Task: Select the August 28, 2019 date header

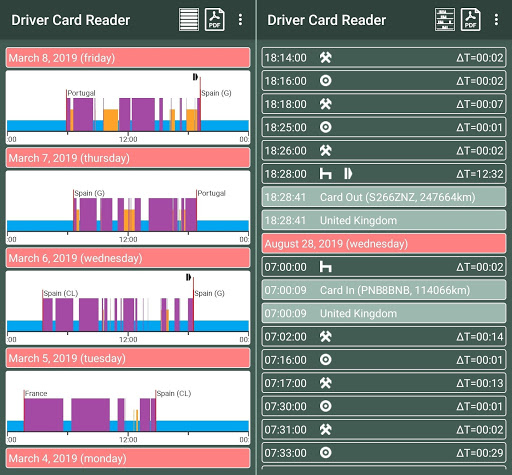Action: click(x=384, y=244)
